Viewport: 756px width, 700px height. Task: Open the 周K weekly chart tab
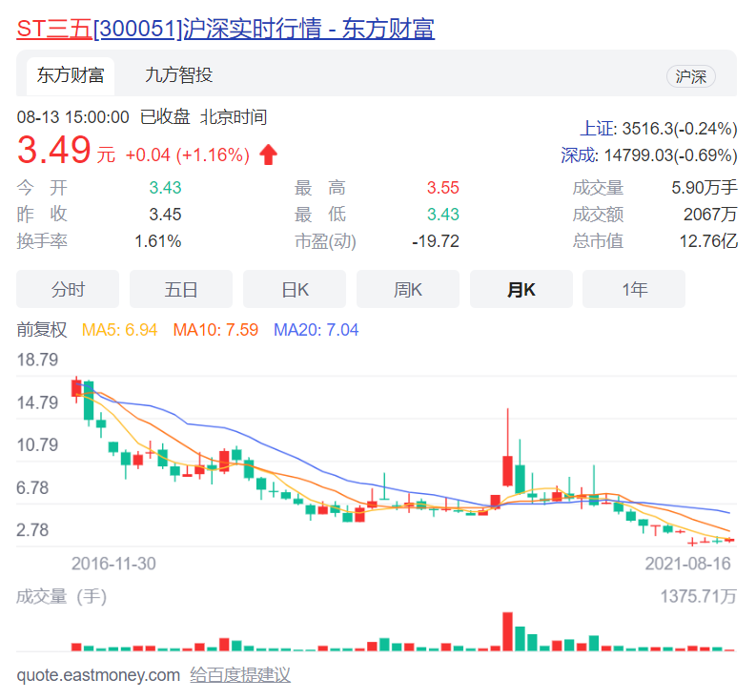point(408,290)
